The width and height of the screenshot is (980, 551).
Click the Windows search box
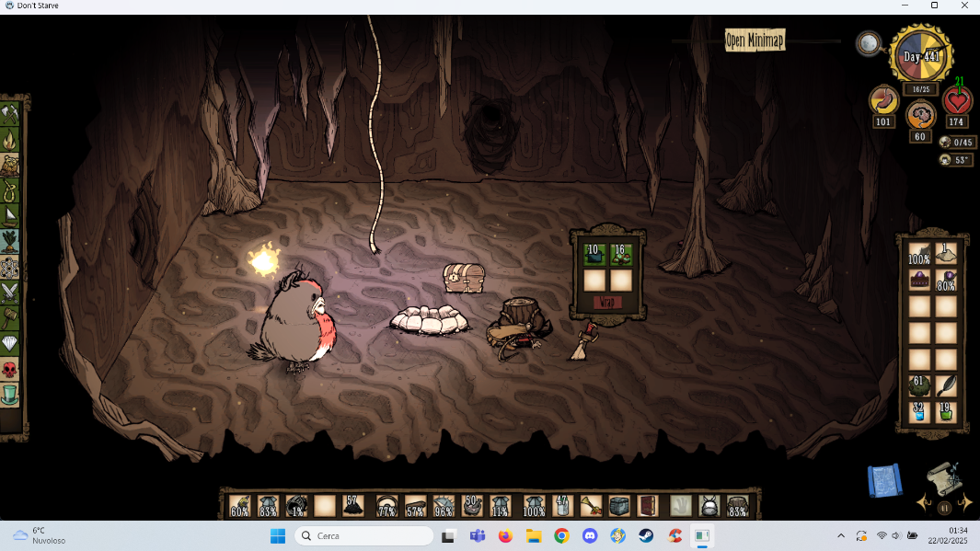(x=363, y=534)
